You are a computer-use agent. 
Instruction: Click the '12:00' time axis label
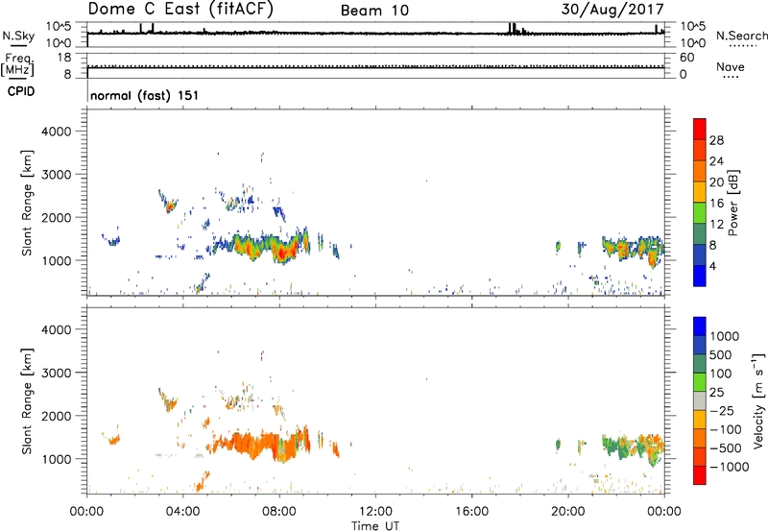click(375, 512)
